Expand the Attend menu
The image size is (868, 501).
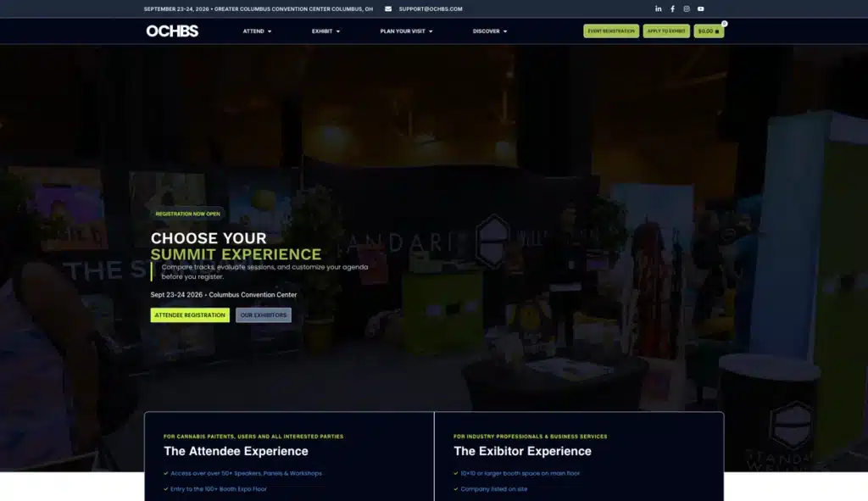(257, 31)
